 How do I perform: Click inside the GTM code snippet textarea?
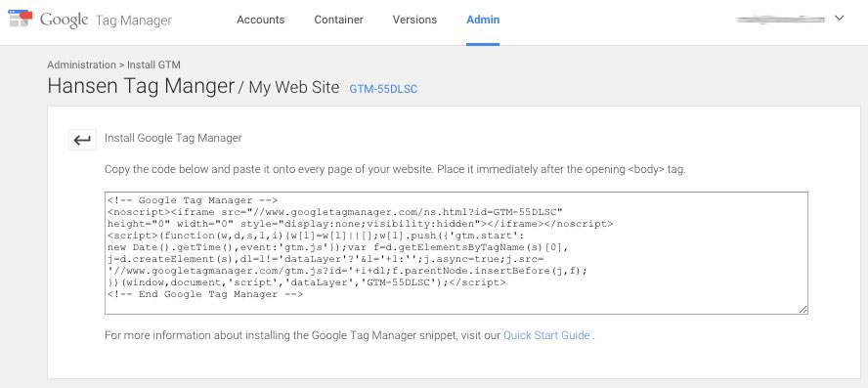pyautogui.click(x=456, y=253)
